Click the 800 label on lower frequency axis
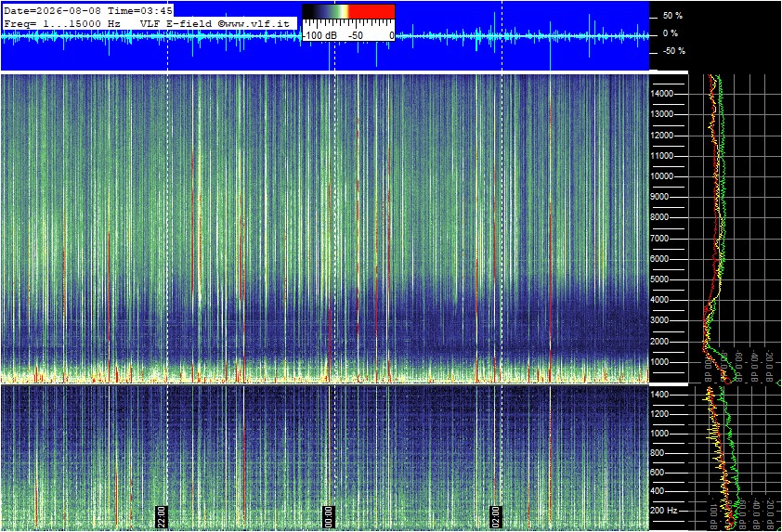782x532 pixels. (658, 453)
